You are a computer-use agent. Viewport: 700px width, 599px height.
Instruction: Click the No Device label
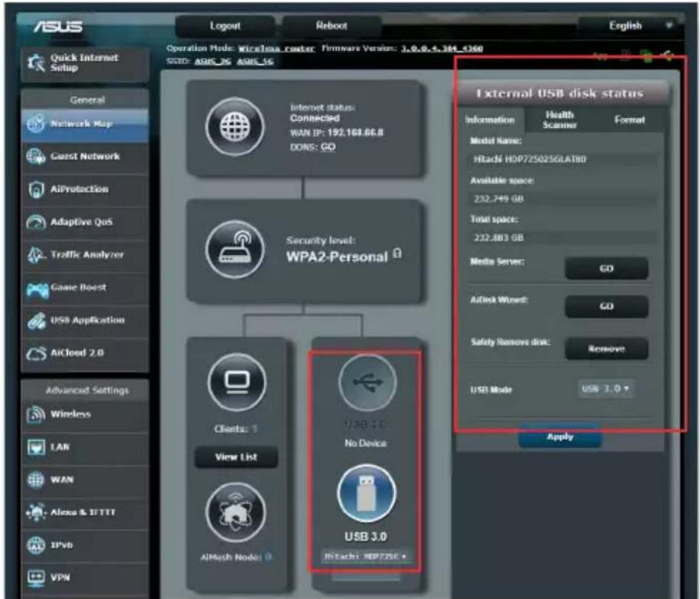point(366,443)
